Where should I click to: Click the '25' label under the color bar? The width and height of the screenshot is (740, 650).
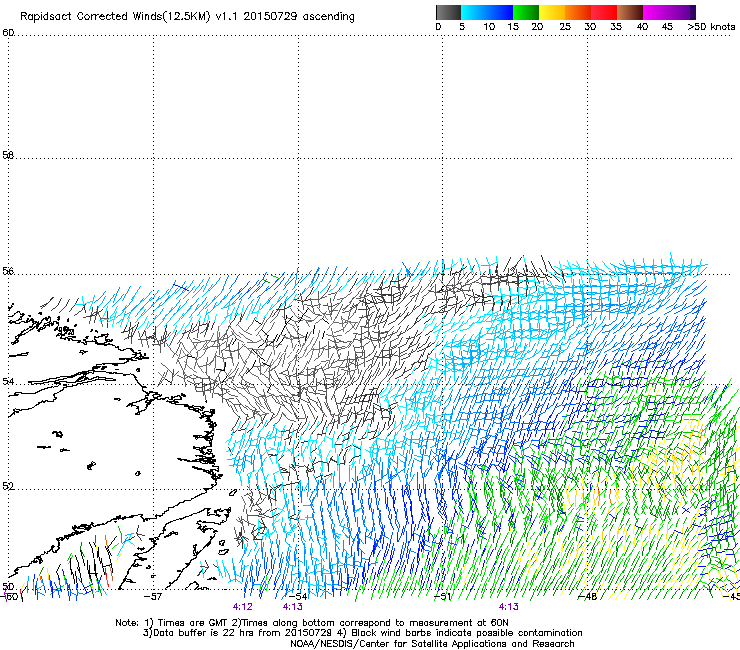[565, 27]
